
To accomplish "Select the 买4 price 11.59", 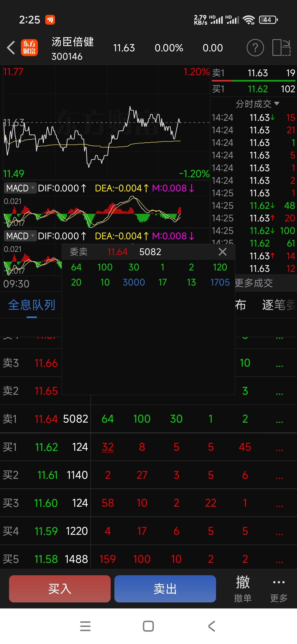I will click(x=46, y=531).
